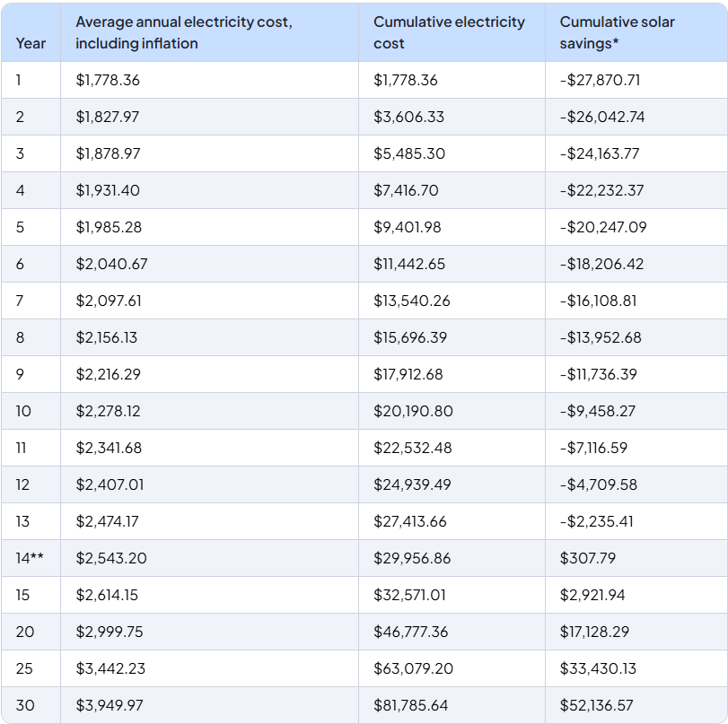Click the $307.79 solar savings cell
The height and width of the screenshot is (724, 728).
(588, 558)
